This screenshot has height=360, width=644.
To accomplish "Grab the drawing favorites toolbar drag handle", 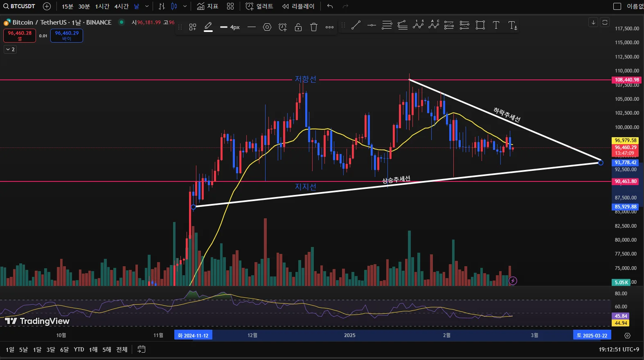I will tap(343, 25).
